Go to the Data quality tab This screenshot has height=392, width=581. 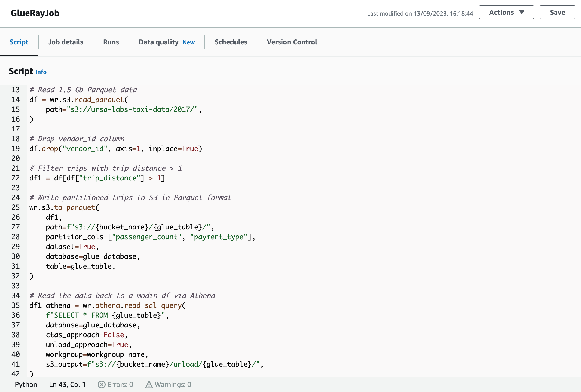coord(159,42)
